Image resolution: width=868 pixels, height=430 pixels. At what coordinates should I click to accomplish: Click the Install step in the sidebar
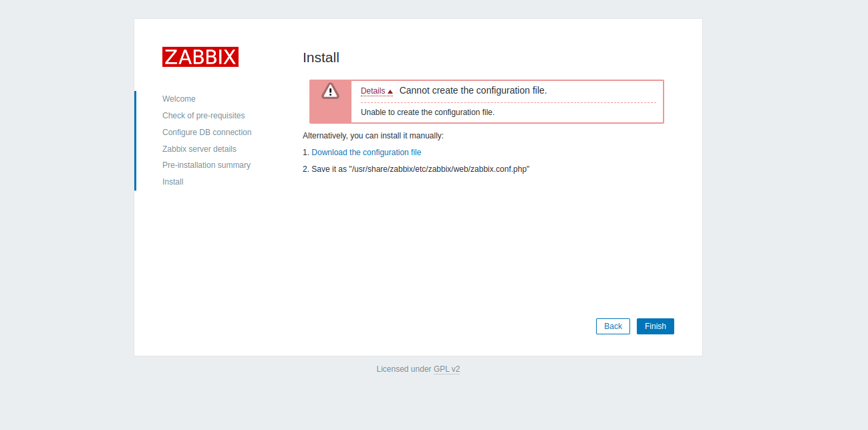(172, 182)
